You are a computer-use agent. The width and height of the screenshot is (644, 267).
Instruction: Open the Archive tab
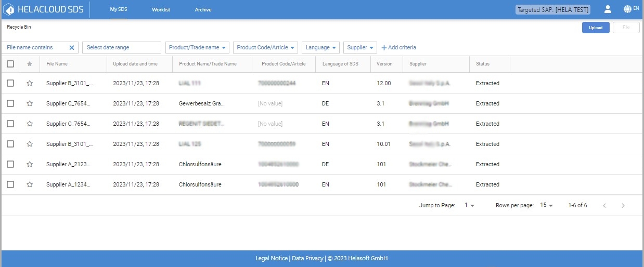(x=203, y=10)
